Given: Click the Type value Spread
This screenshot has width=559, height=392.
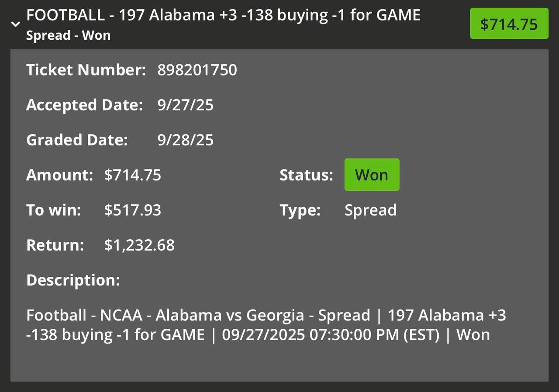Looking at the screenshot, I should click(x=370, y=210).
